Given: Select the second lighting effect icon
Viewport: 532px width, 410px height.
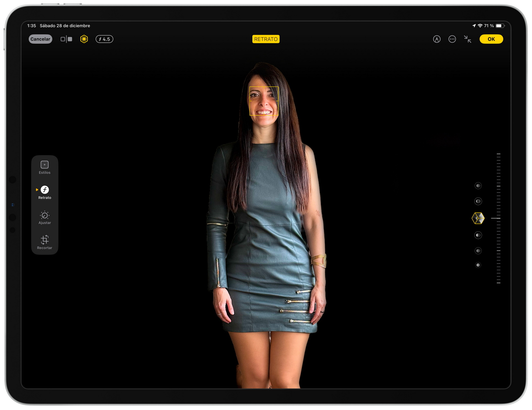Looking at the screenshot, I should tap(478, 201).
